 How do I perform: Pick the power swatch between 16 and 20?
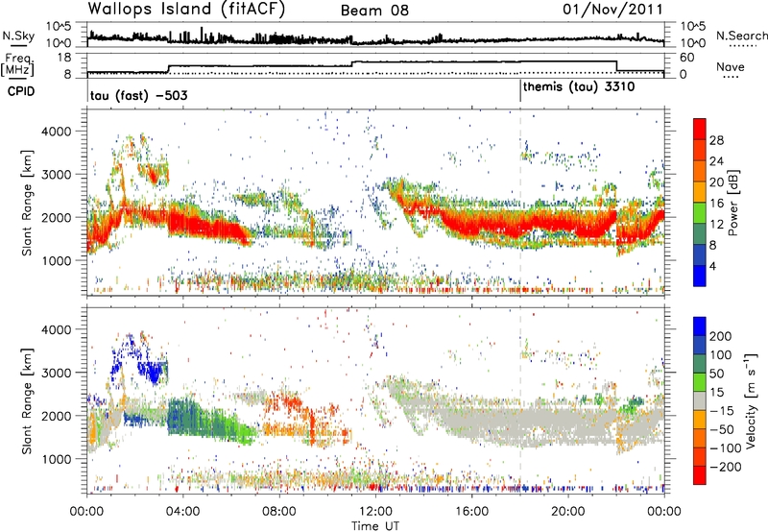(x=700, y=192)
